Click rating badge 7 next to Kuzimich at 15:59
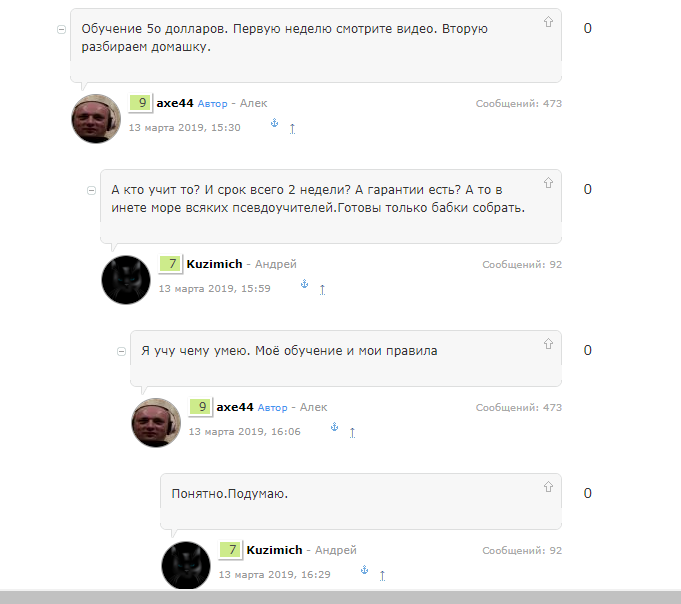This screenshot has width=681, height=604. [x=170, y=264]
